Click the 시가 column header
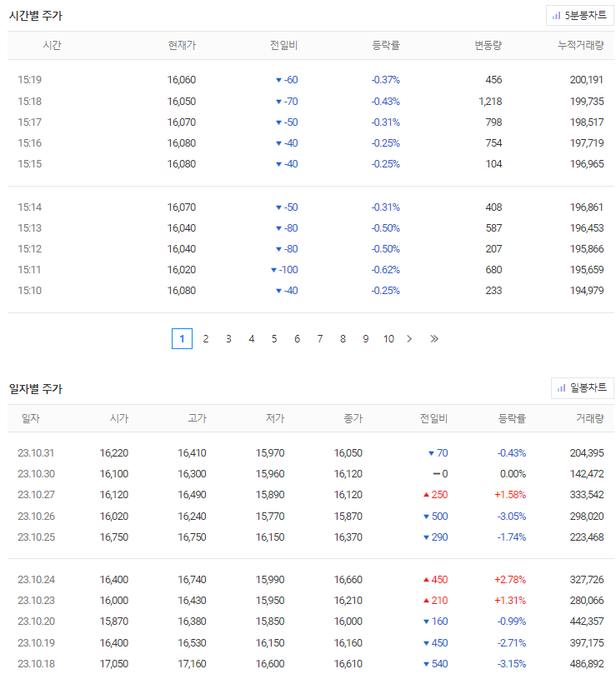The width and height of the screenshot is (616, 679). click(119, 418)
